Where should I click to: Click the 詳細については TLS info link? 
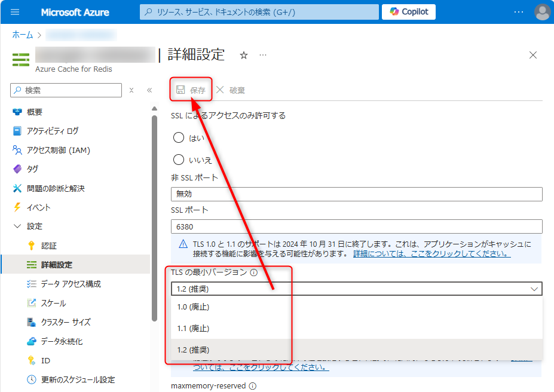point(431,254)
